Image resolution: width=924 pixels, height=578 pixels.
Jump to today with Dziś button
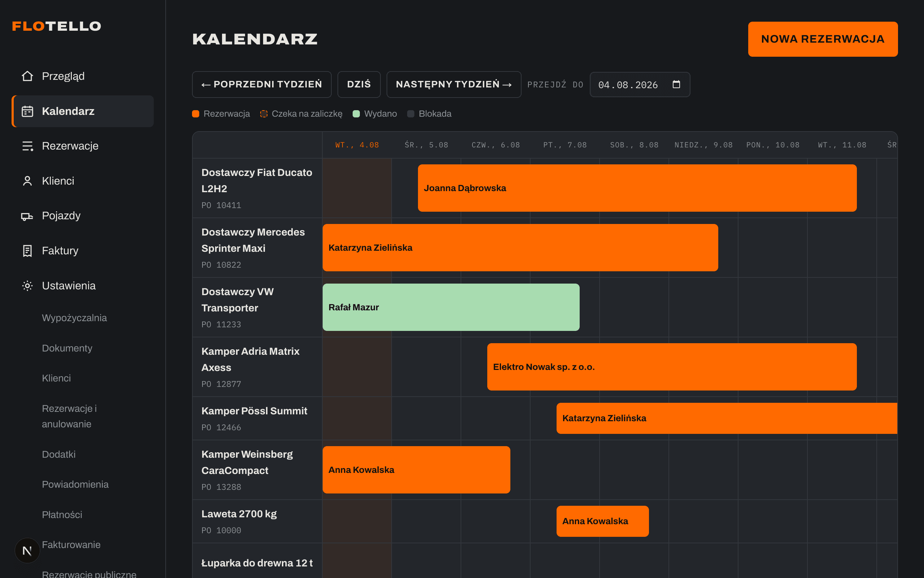coord(359,85)
